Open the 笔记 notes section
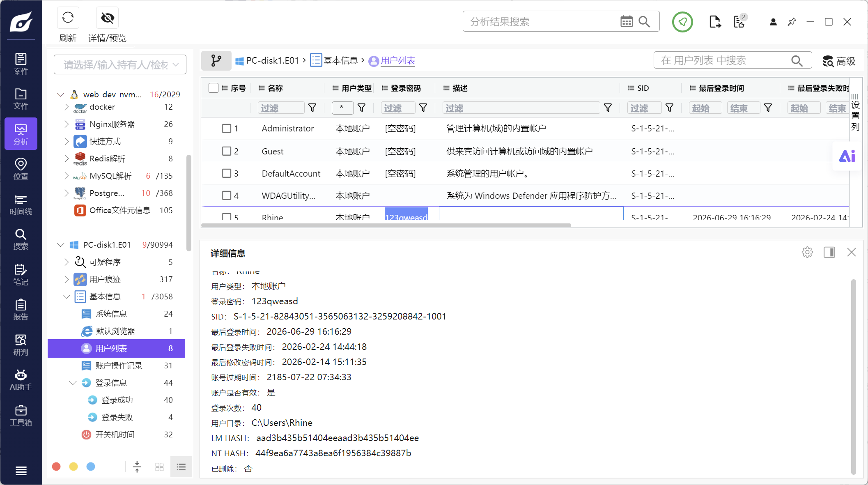Viewport: 868px width, 485px height. tap(21, 274)
